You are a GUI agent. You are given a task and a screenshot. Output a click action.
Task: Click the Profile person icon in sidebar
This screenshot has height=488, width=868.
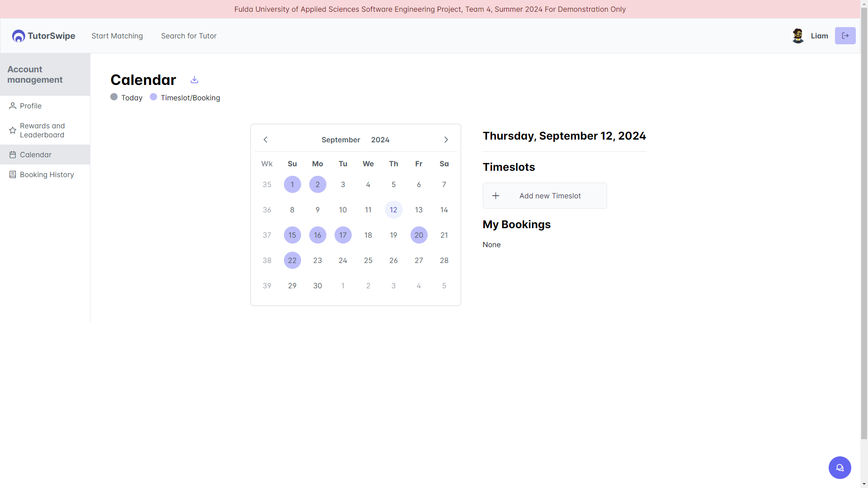(13, 106)
